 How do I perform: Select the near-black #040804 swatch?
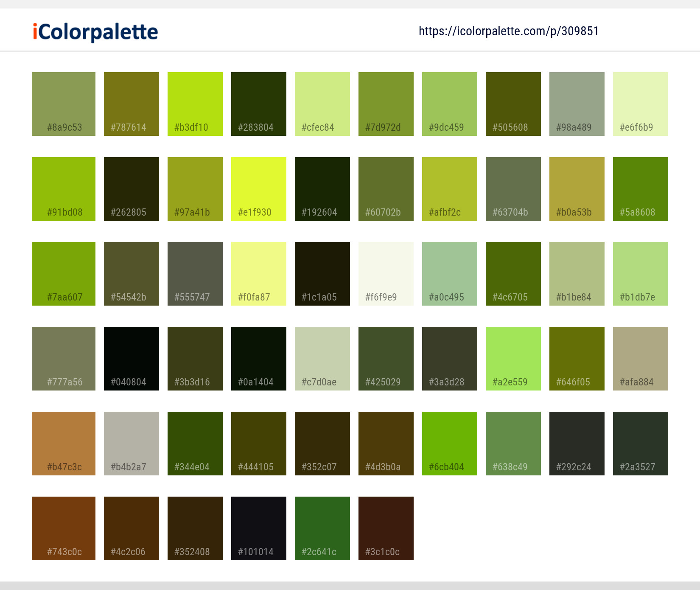(132, 359)
